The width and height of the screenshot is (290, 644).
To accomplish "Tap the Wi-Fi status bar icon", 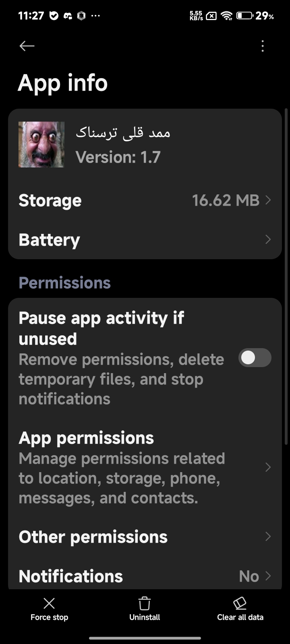I will pos(227,16).
